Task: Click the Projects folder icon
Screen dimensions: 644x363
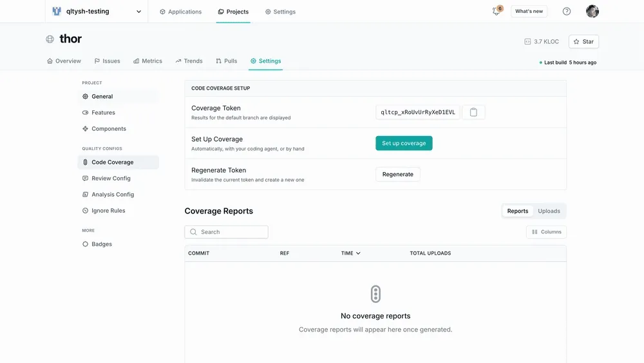Action: (x=221, y=12)
